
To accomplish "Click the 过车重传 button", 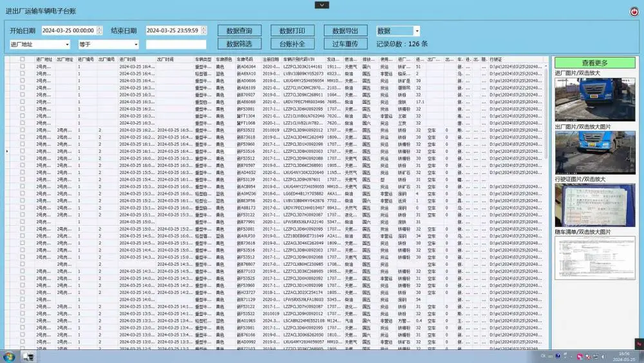I will pyautogui.click(x=345, y=44).
